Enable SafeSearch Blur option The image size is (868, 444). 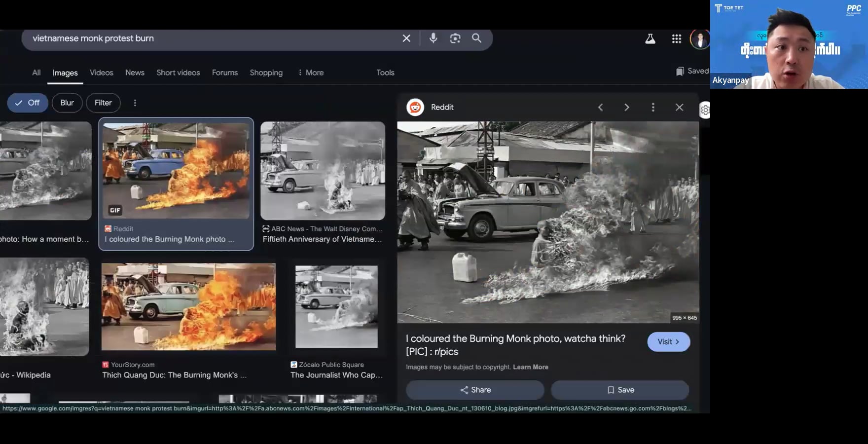click(x=67, y=103)
